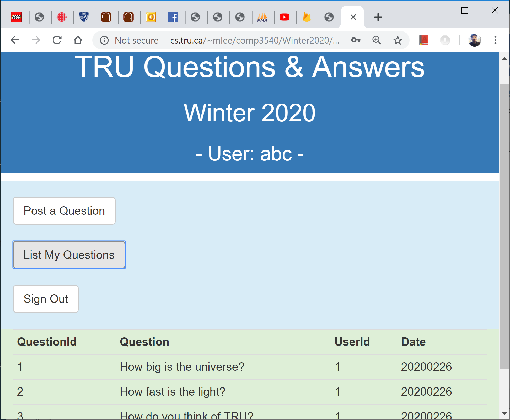Click the browser back arrow
Image resolution: width=510 pixels, height=420 pixels.
click(x=15, y=40)
